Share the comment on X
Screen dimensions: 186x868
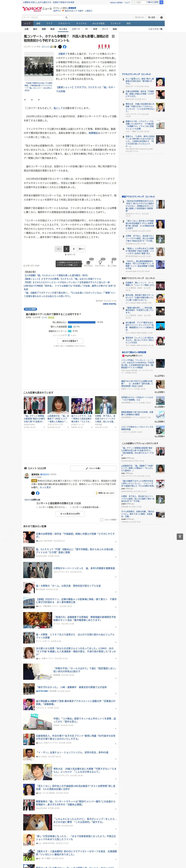(x=33, y=493)
